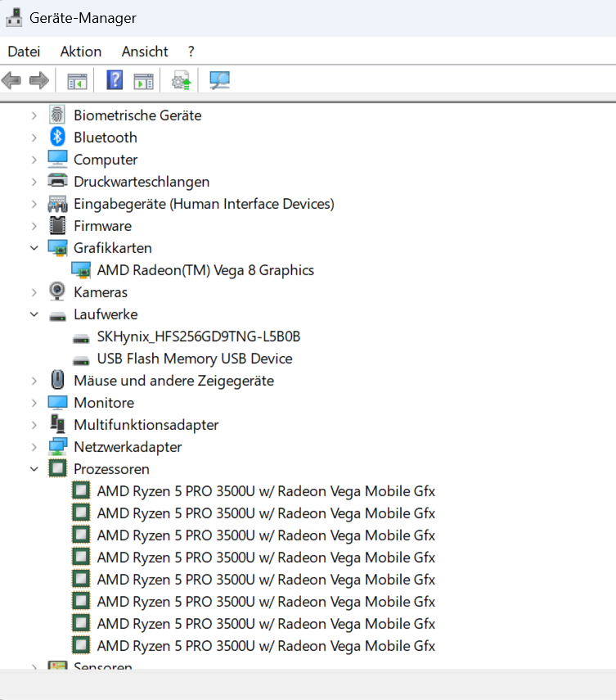Click the Update driver toolbar icon
The width and height of the screenshot is (616, 700).
181,80
